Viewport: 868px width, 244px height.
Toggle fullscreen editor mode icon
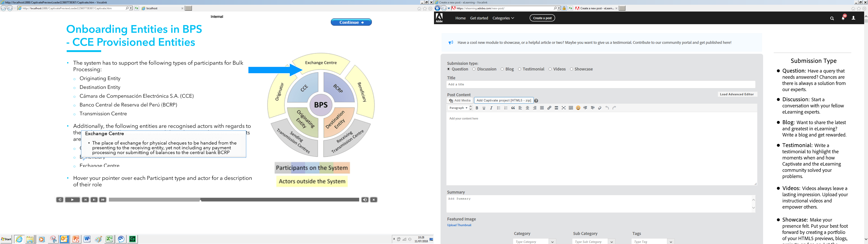coord(564,108)
